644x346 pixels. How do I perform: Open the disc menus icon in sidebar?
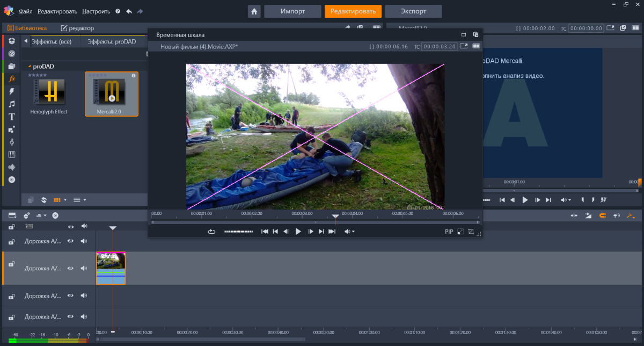pos(11,180)
